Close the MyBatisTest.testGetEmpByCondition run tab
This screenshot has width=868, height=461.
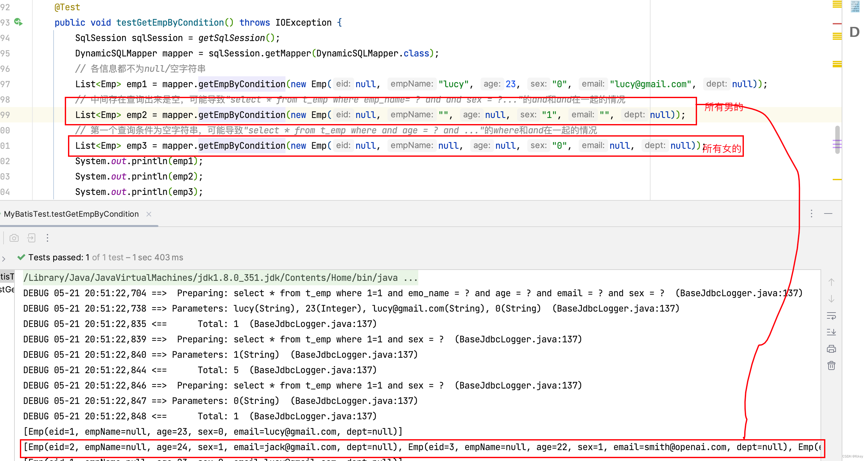click(x=149, y=214)
